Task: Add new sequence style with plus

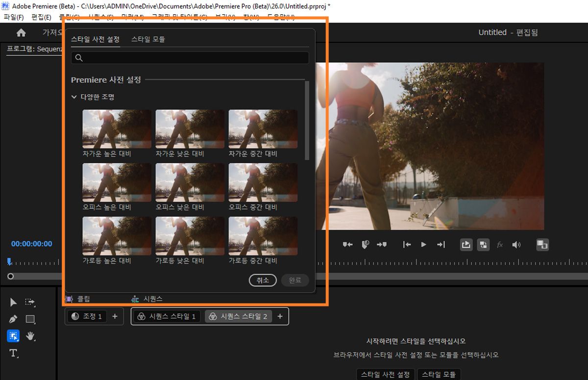Action: click(x=280, y=316)
